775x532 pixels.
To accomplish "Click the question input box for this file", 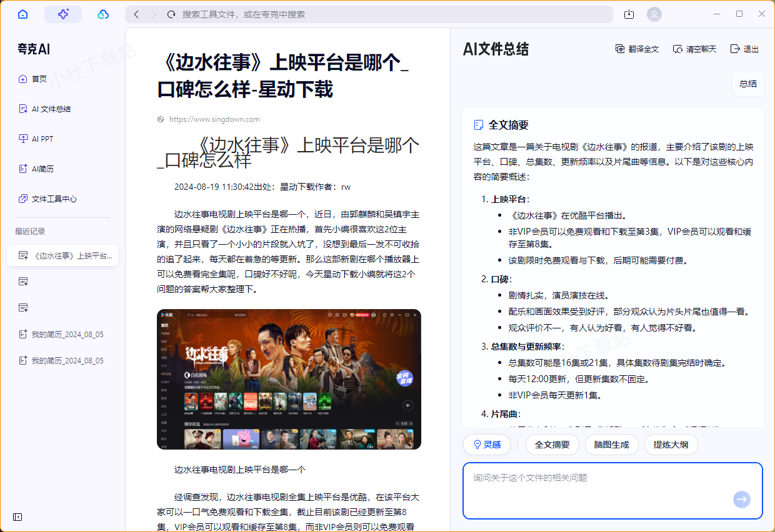I will [612, 491].
